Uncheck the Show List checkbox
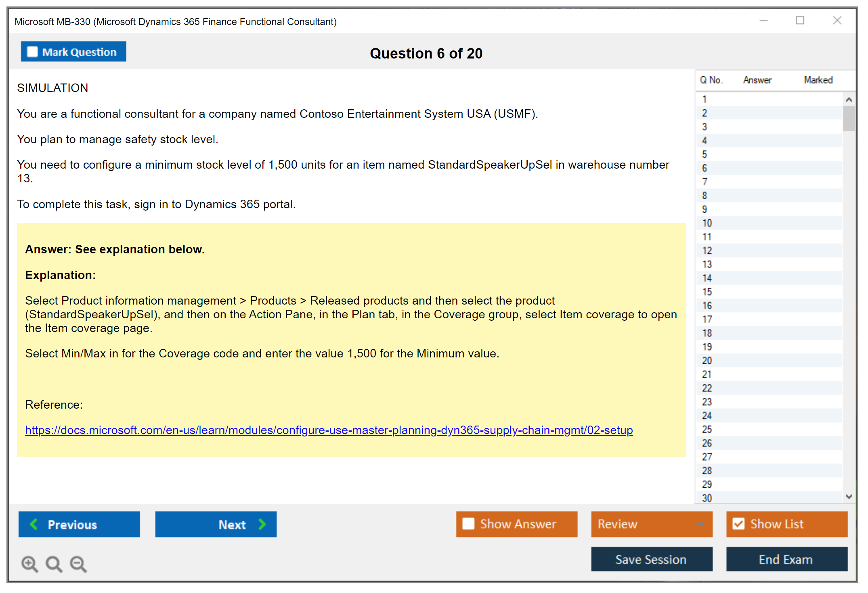The height and width of the screenshot is (593, 868). (x=738, y=524)
